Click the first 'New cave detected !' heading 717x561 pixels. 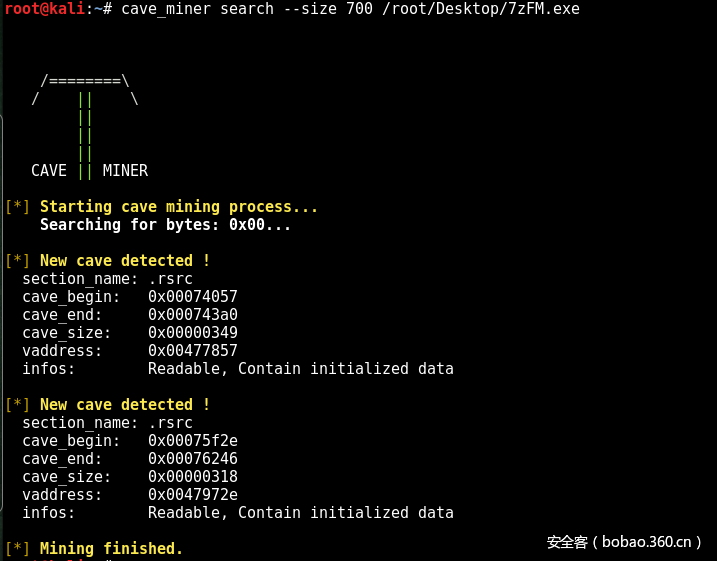[x=124, y=261]
